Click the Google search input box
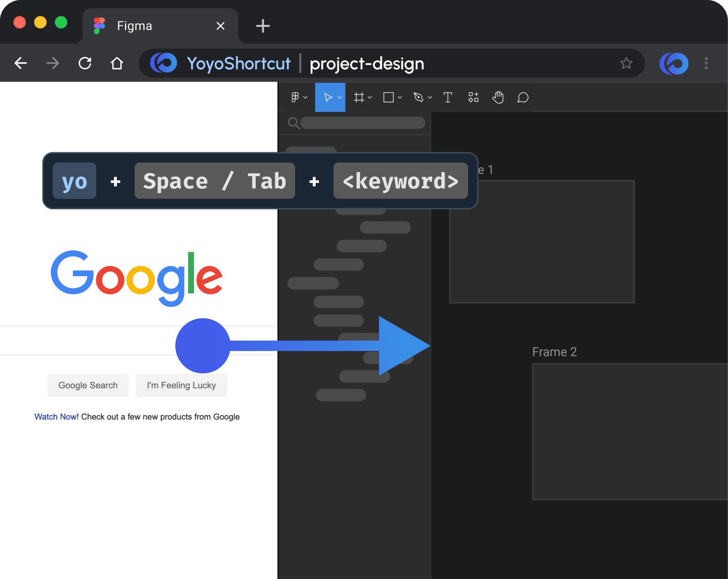Viewport: 728px width, 579px height. 139,341
